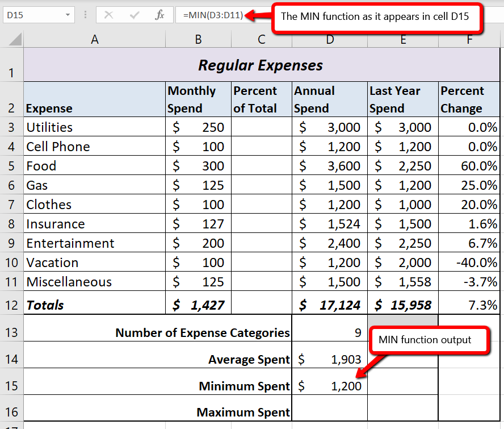Select column F header
The image size is (504, 429).
point(469,39)
